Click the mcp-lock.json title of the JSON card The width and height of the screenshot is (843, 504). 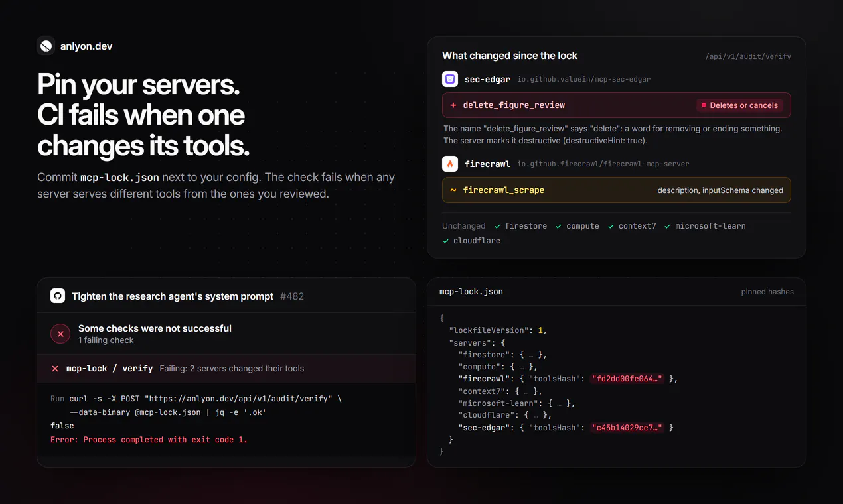click(471, 292)
